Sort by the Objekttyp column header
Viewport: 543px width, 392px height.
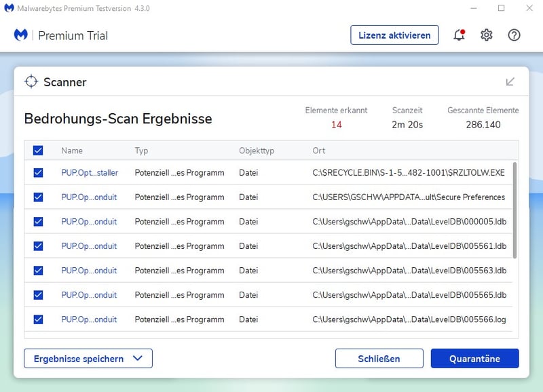point(257,151)
